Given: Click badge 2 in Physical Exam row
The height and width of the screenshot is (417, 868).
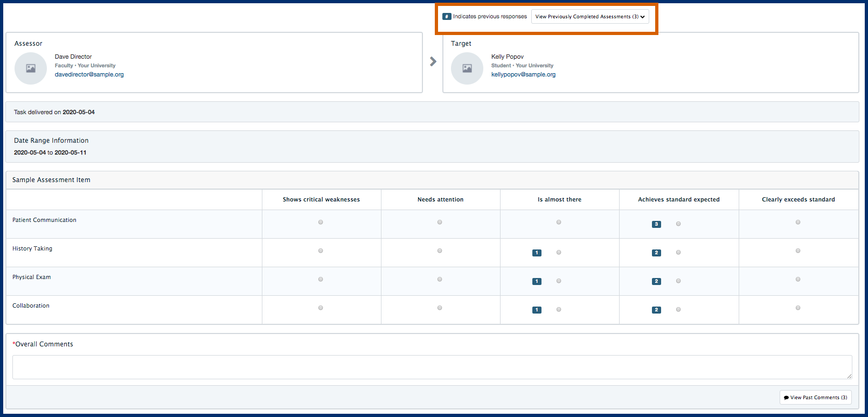Looking at the screenshot, I should coord(656,281).
